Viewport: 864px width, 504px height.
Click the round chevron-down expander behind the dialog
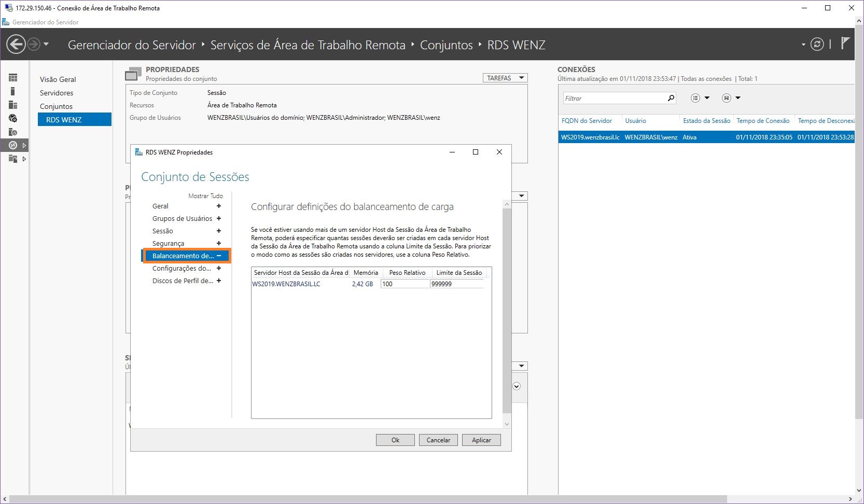pos(517,386)
